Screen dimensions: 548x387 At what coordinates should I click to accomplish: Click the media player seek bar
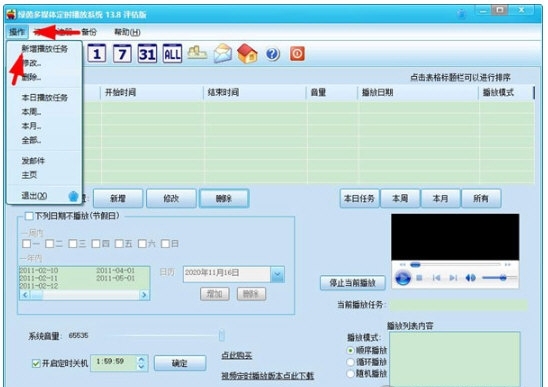[x=455, y=265]
